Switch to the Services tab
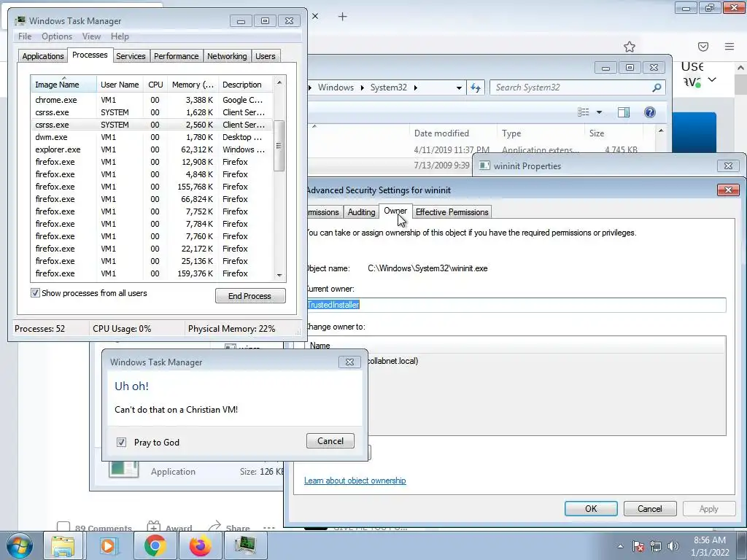The image size is (747, 560). (131, 56)
